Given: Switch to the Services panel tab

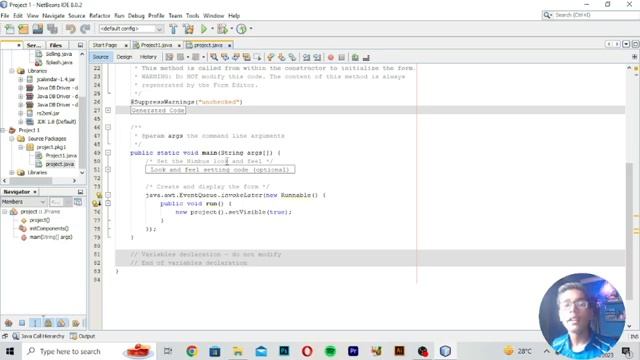Looking at the screenshot, I should click(33, 45).
